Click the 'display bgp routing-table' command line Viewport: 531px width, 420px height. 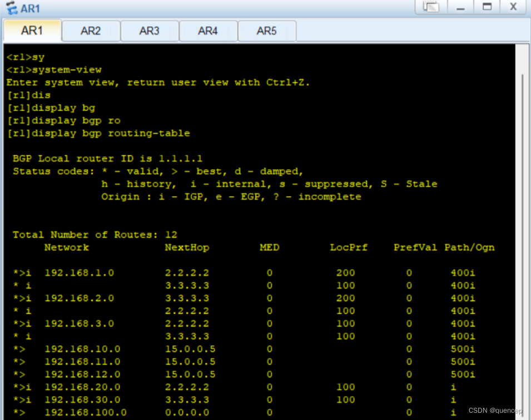98,133
